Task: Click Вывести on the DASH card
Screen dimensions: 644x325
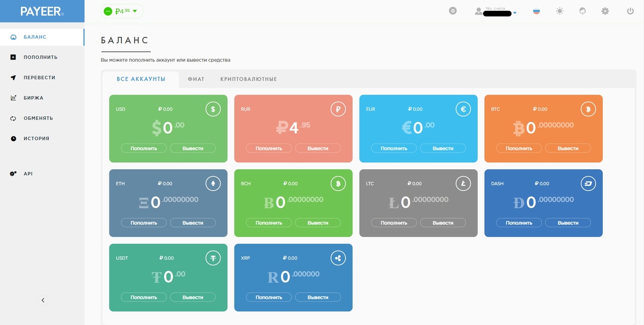Action: pos(568,222)
